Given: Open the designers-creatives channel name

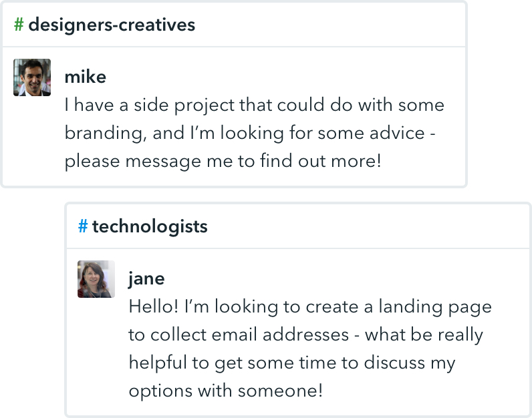Looking at the screenshot, I should (112, 25).
